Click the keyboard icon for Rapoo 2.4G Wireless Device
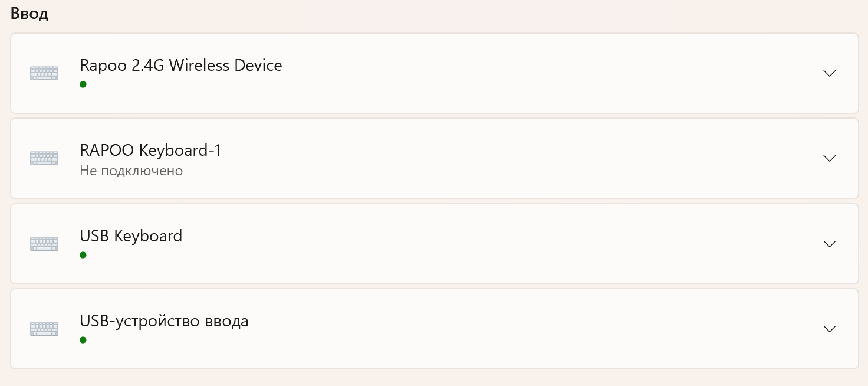The image size is (868, 386). tap(44, 73)
